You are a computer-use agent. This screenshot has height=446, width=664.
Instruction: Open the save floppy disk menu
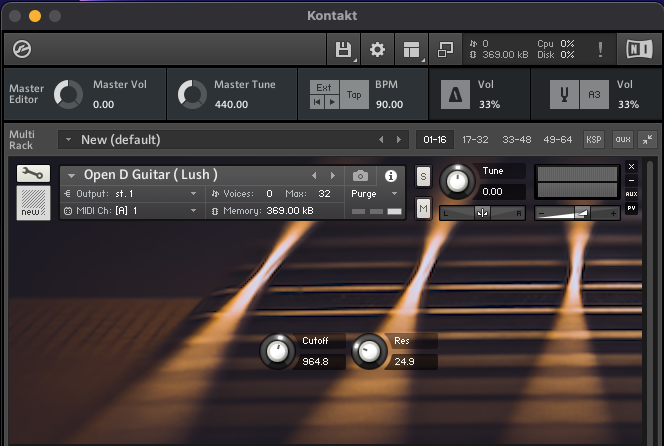tap(343, 49)
